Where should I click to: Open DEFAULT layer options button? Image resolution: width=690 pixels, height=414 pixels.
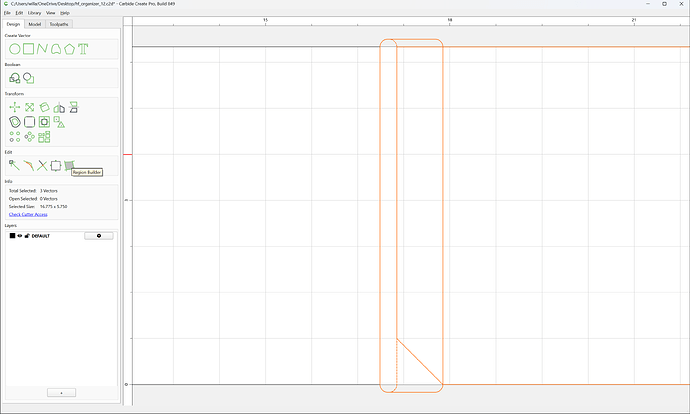click(x=99, y=236)
